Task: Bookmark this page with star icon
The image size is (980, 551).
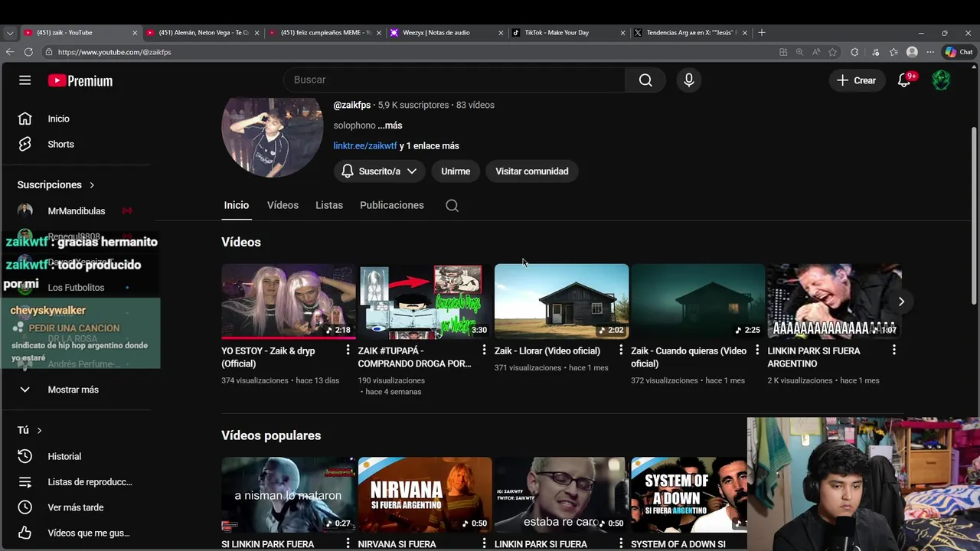Action: click(833, 52)
